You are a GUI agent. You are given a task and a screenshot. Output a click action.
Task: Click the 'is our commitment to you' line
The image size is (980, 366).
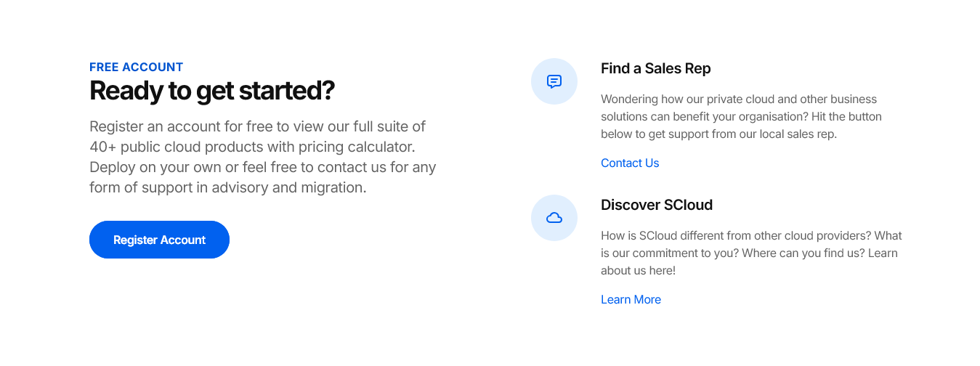(749, 253)
